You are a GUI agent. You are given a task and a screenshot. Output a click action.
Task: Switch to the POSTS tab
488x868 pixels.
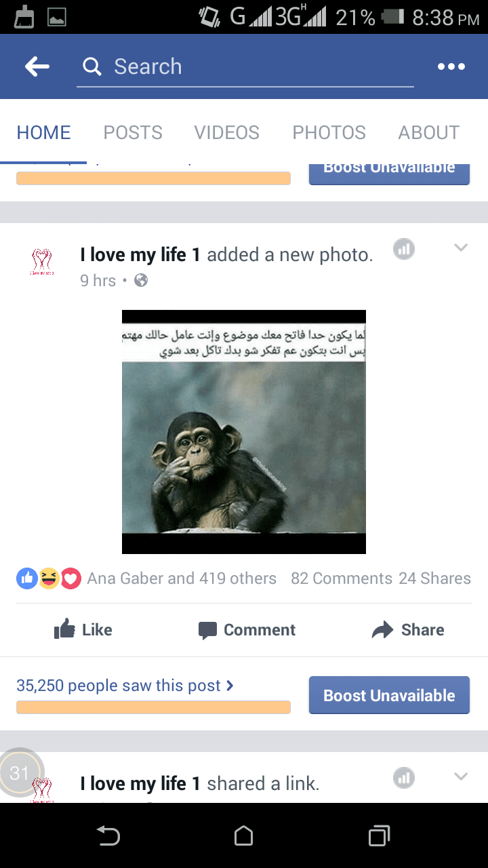coord(133,132)
